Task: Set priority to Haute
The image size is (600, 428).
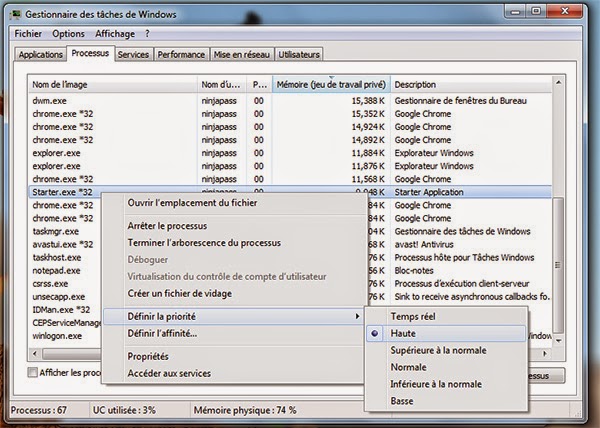Action: click(x=446, y=334)
